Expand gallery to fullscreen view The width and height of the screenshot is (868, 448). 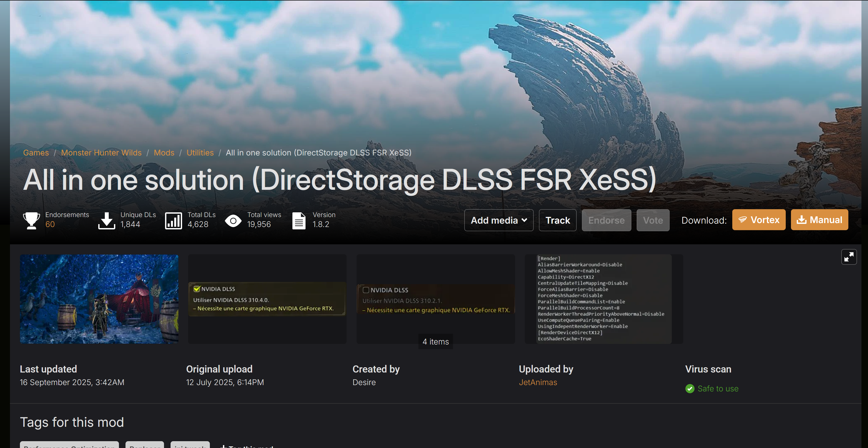pos(848,257)
